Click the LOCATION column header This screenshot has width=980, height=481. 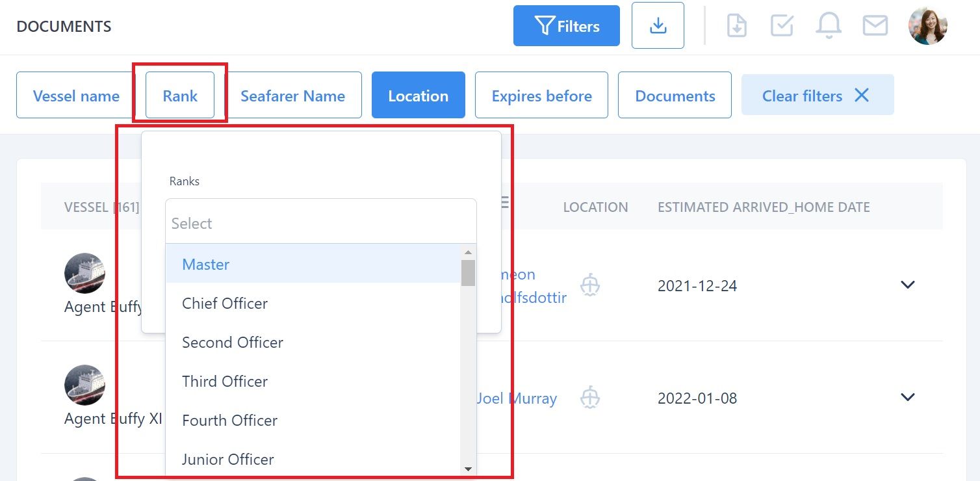coord(595,207)
